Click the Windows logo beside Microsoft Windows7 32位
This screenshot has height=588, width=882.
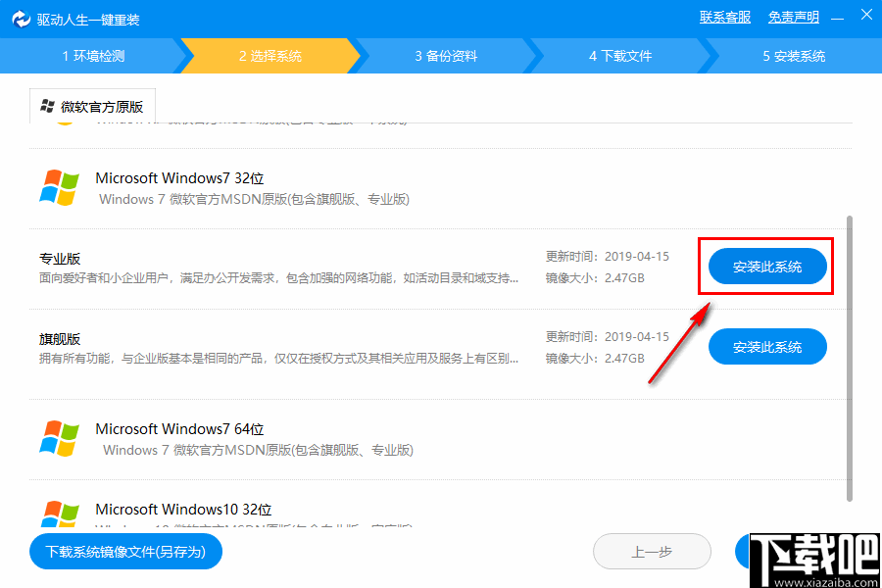click(59, 189)
